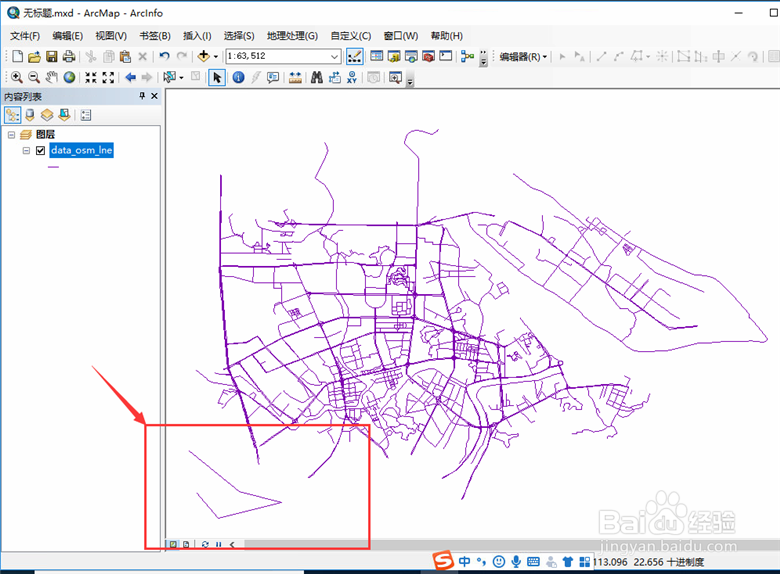Open the ArcToolbox window
Image resolution: width=780 pixels, height=574 pixels.
(x=428, y=57)
